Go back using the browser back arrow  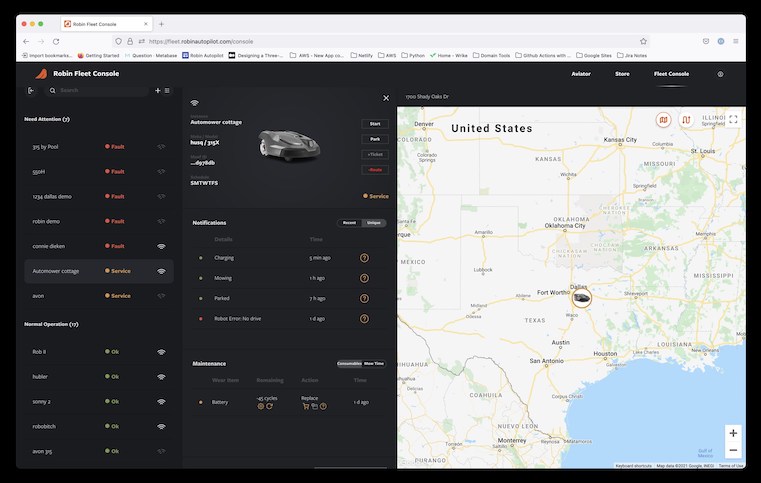point(26,41)
